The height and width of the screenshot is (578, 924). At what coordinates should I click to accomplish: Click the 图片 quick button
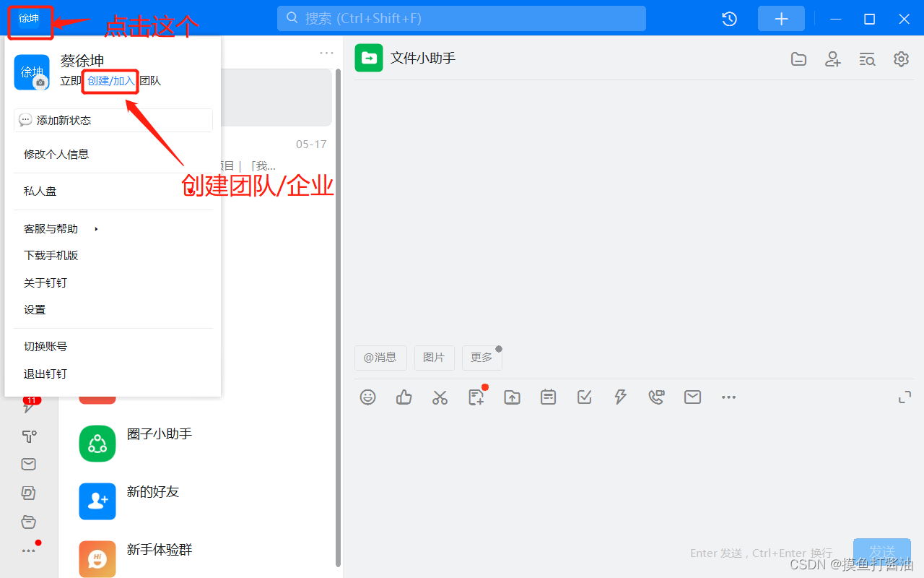click(x=434, y=358)
